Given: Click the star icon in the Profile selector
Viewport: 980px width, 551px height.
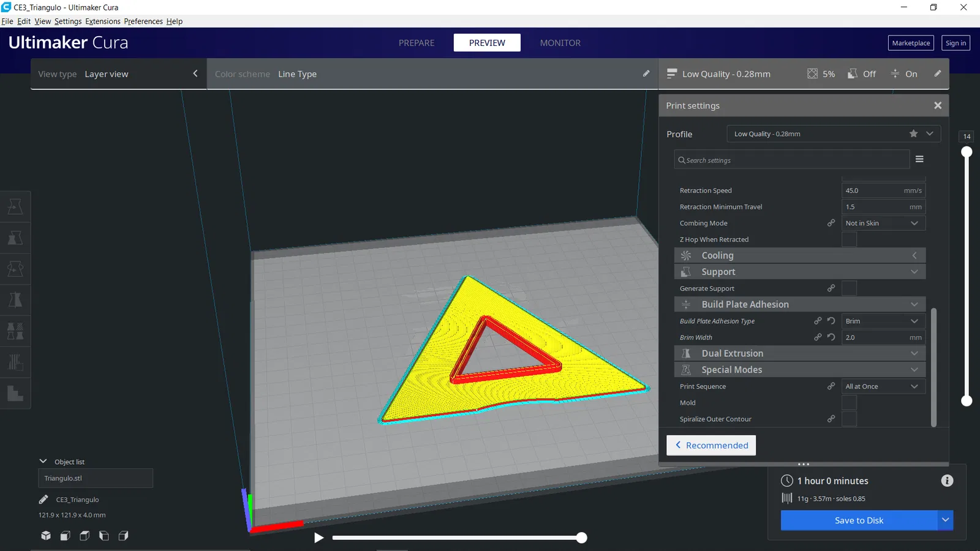Looking at the screenshot, I should [913, 133].
